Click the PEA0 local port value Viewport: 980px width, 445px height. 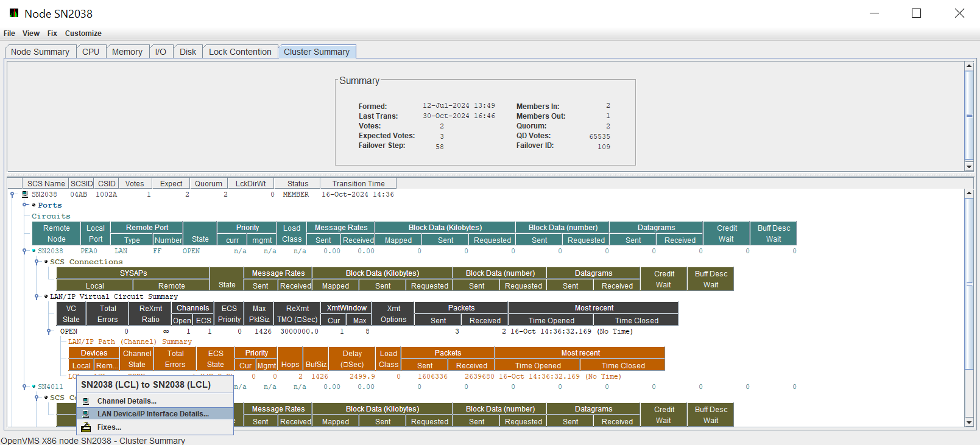(89, 251)
